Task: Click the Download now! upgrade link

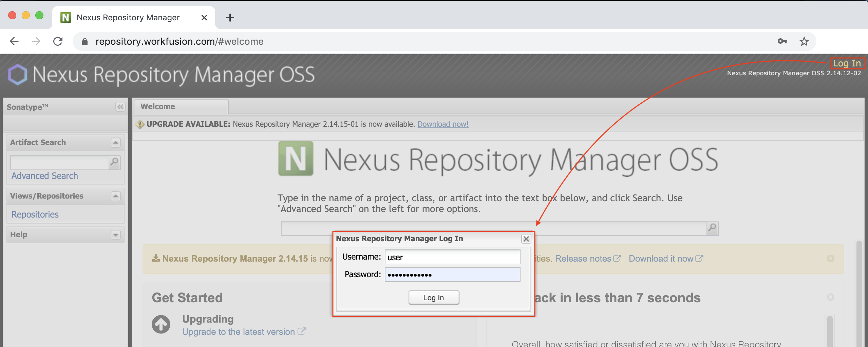Action: click(443, 124)
